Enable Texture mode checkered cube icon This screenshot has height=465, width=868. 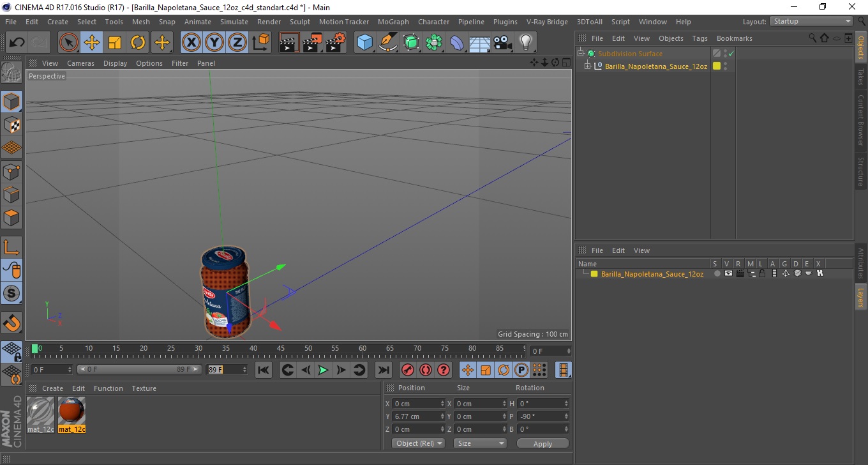(x=11, y=125)
